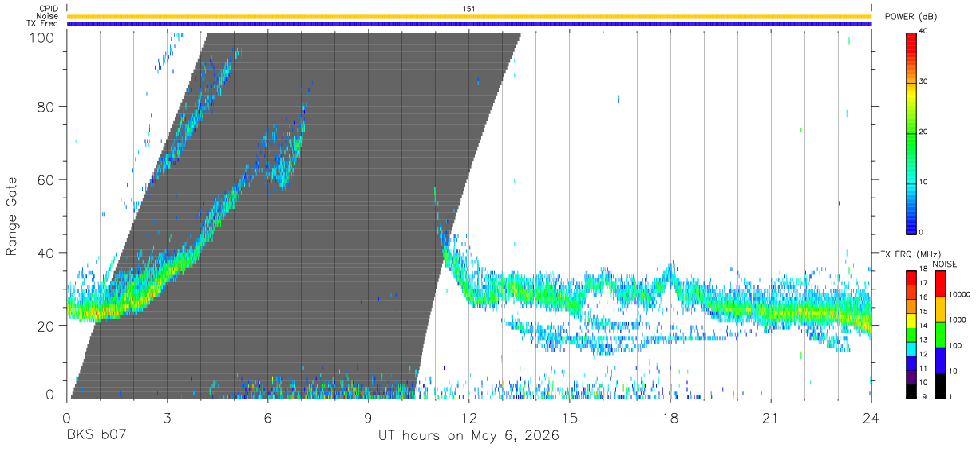Click the yellow 14 MHz swatch in TX FRQ legend
The width and height of the screenshot is (980, 452).
pos(911,320)
